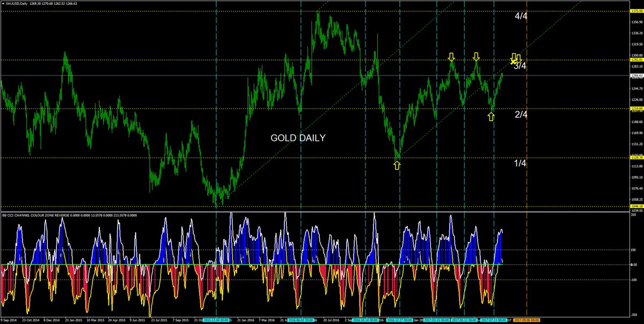Select the 1/4 level label
Screen dimensions: 644x324
pyautogui.click(x=520, y=164)
